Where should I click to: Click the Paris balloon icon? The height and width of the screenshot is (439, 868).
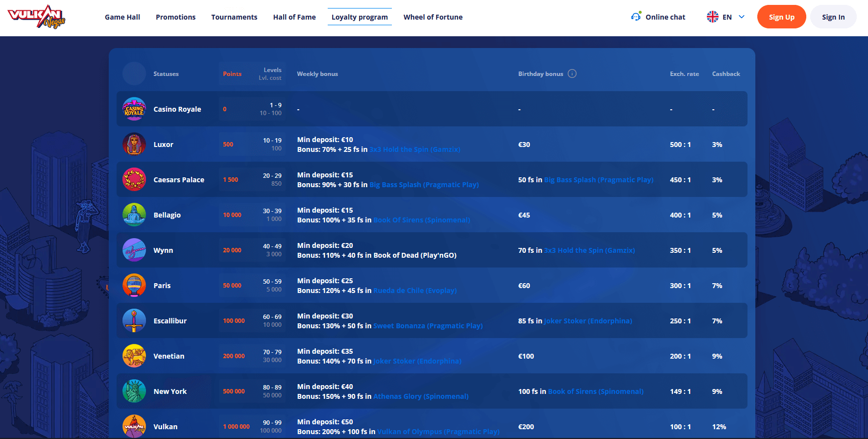(134, 285)
